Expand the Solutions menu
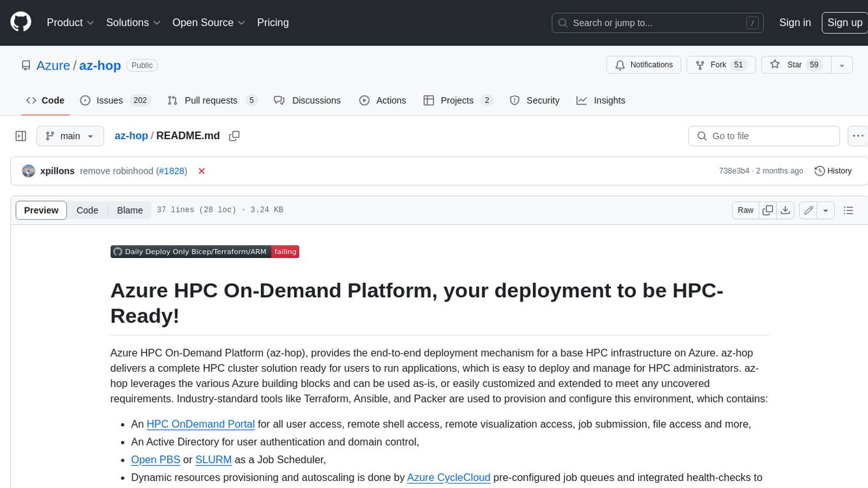Viewport: 868px width, 488px height. tap(133, 22)
